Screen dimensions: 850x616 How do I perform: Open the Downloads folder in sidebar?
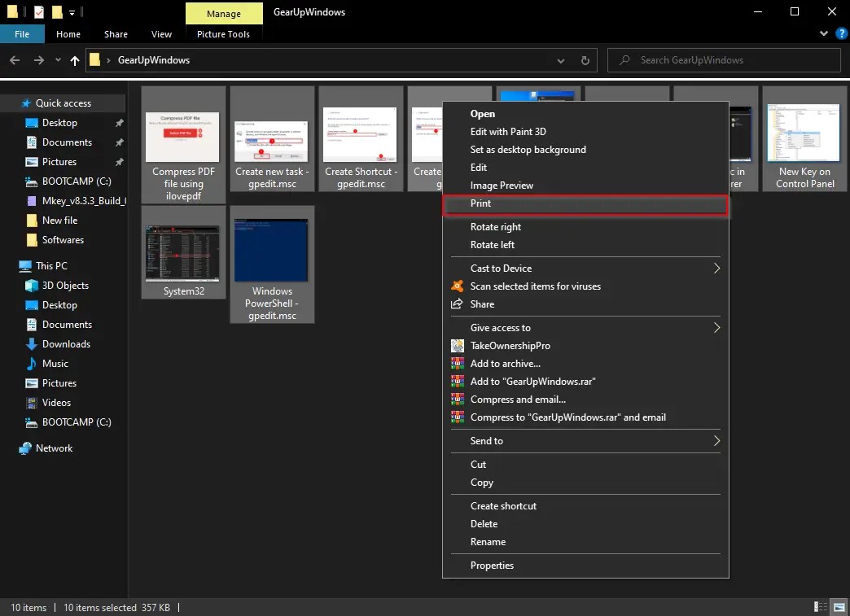66,344
